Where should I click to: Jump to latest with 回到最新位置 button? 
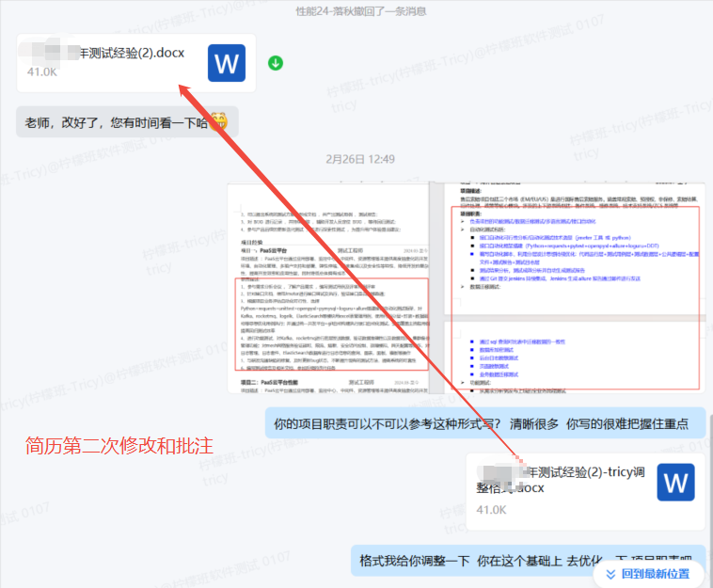[x=648, y=573]
